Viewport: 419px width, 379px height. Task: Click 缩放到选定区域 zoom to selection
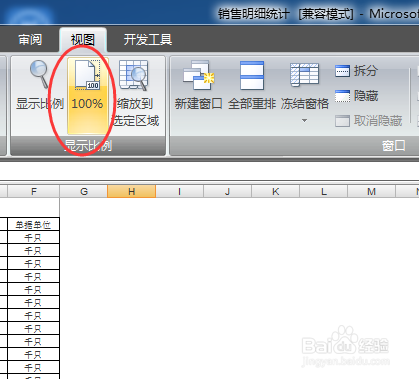[x=136, y=93]
